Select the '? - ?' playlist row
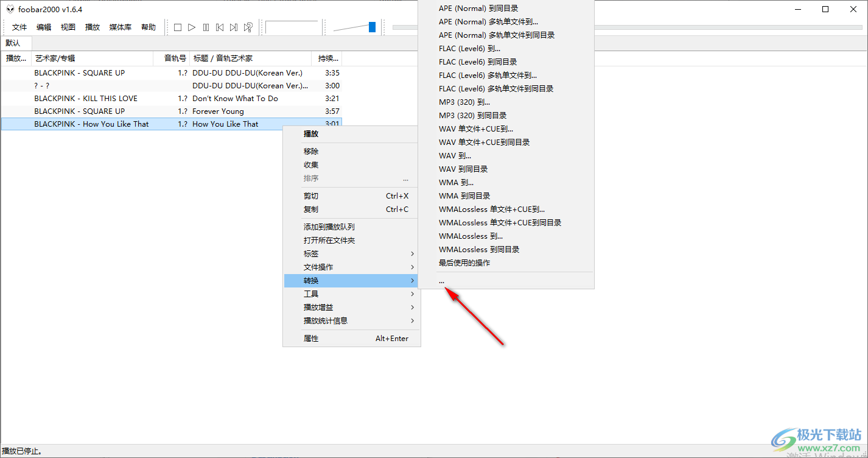 (172, 86)
